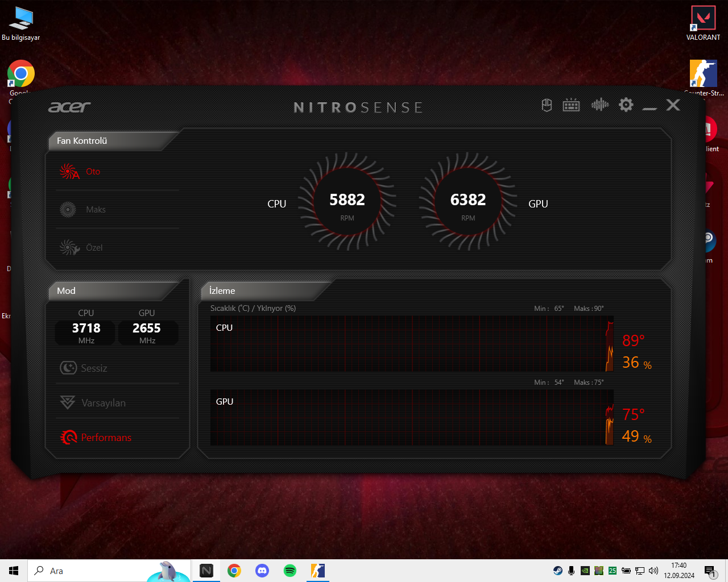The height and width of the screenshot is (582, 728).
Task: Click the colorful grid tray icon
Action: coord(599,571)
